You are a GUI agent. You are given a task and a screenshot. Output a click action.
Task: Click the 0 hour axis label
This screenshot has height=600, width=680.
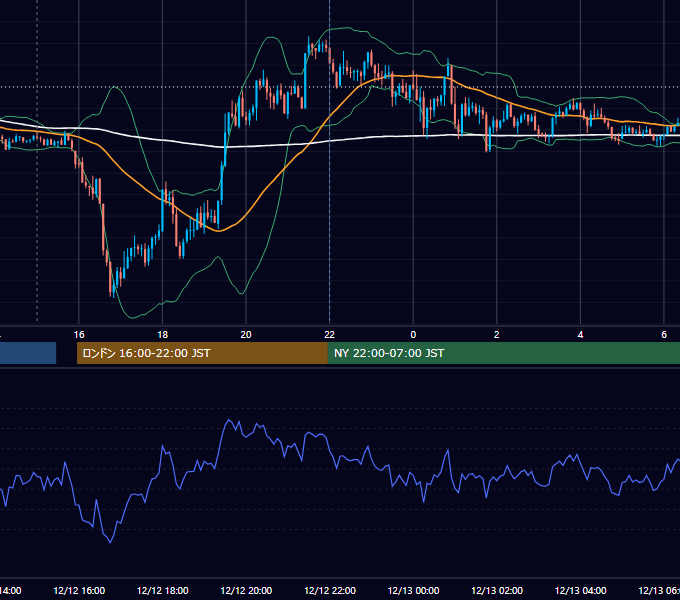413,335
